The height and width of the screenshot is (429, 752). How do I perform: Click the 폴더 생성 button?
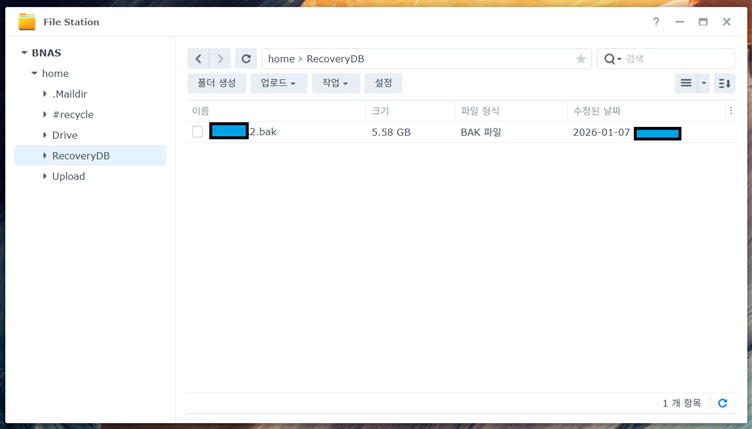[217, 83]
